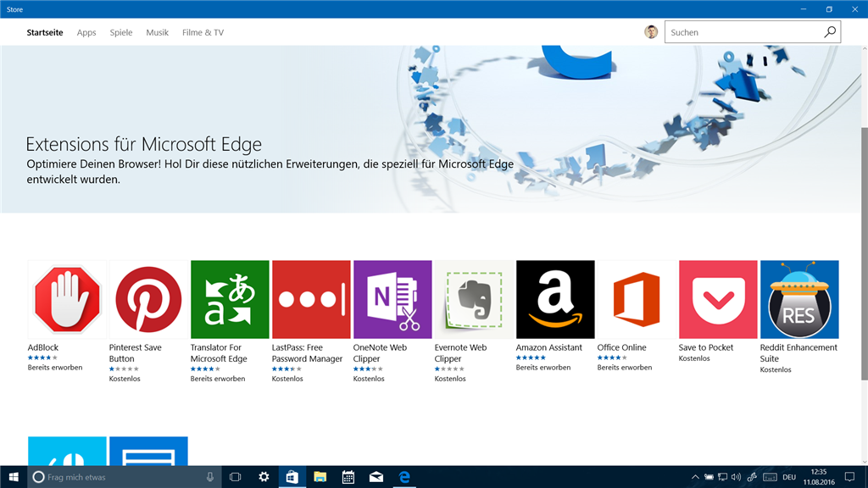Screen dimensions: 868x488
Task: Click the star rating under Evernote Web Clipper
Action: click(449, 369)
